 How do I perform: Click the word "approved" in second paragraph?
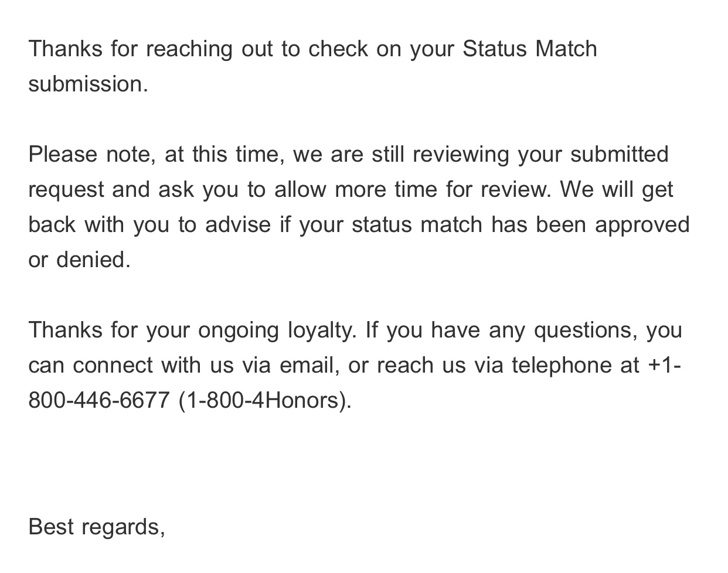pos(642,226)
